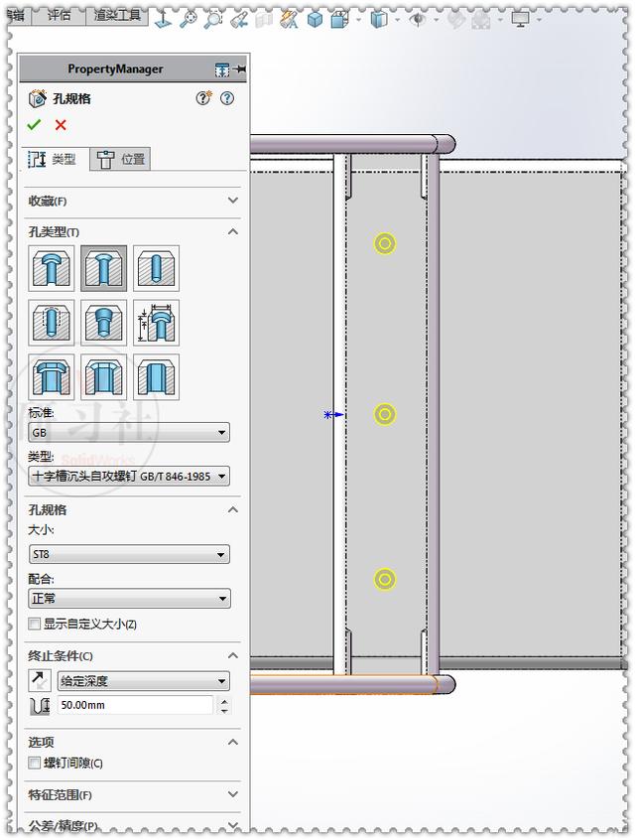This screenshot has width=635, height=840.
Task: Select the plain hole type
Action: coord(156,268)
